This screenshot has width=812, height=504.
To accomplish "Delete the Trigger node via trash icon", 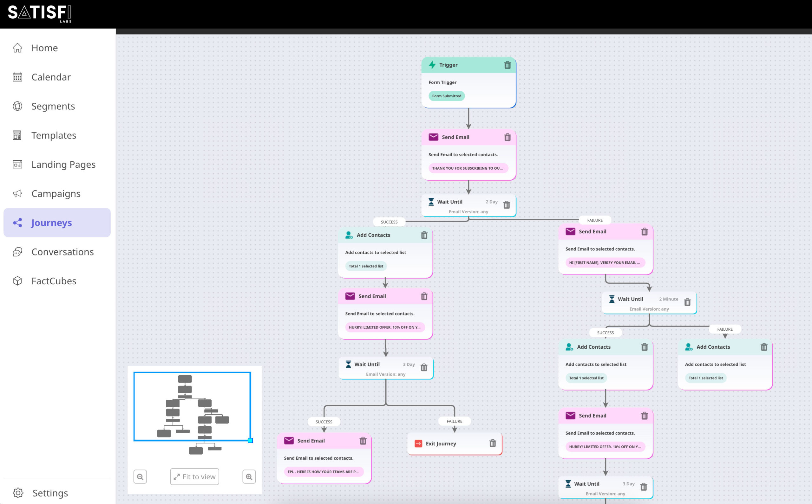I will point(507,65).
